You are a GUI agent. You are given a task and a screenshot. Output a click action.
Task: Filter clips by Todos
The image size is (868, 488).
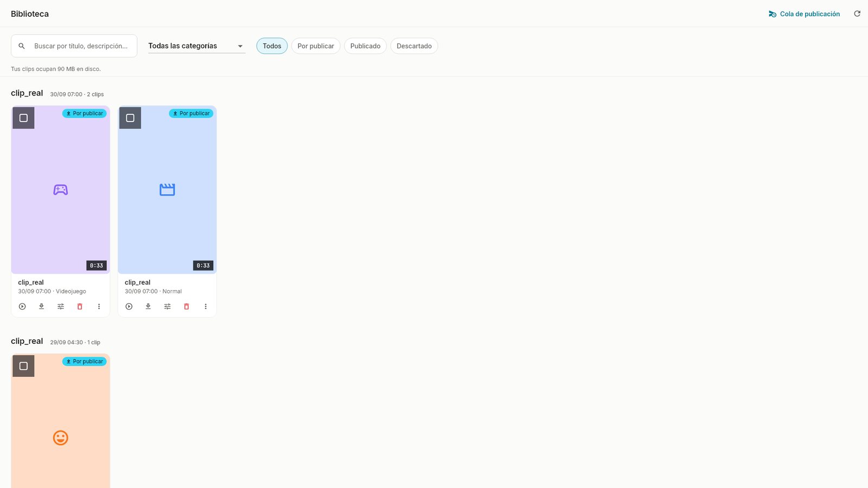tap(272, 46)
